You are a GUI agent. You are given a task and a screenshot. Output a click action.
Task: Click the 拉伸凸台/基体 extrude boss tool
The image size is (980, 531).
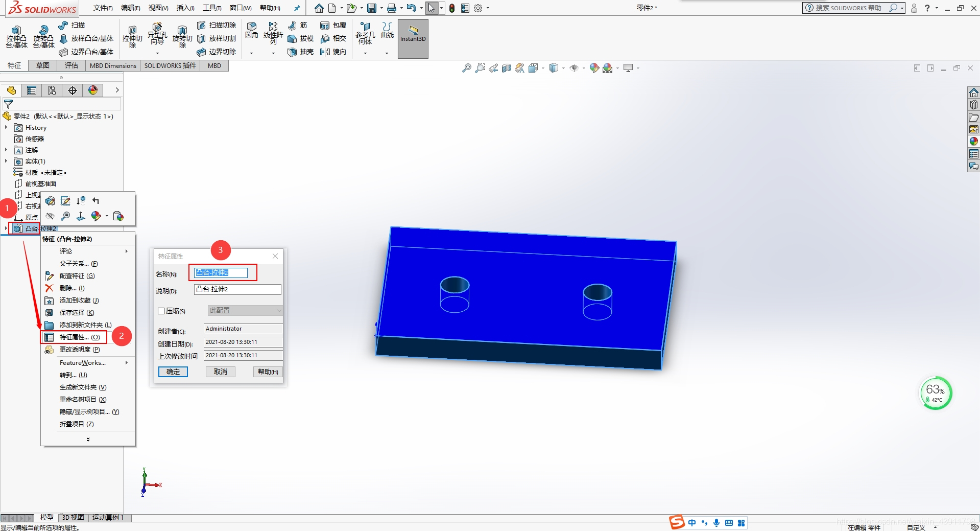tap(16, 37)
